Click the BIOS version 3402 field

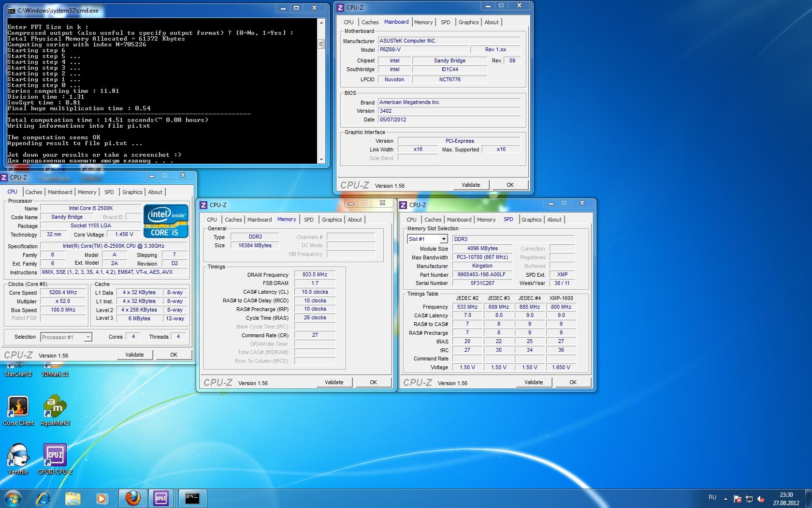pos(449,111)
